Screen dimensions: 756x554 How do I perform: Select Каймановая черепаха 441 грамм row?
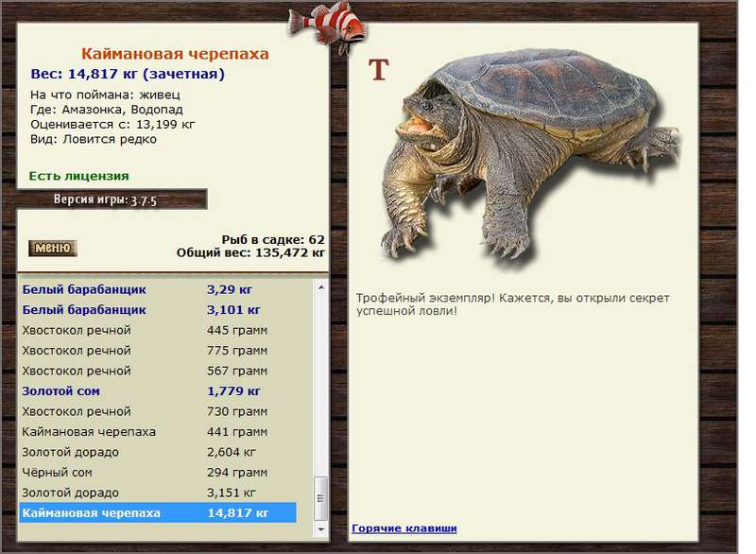(158, 432)
